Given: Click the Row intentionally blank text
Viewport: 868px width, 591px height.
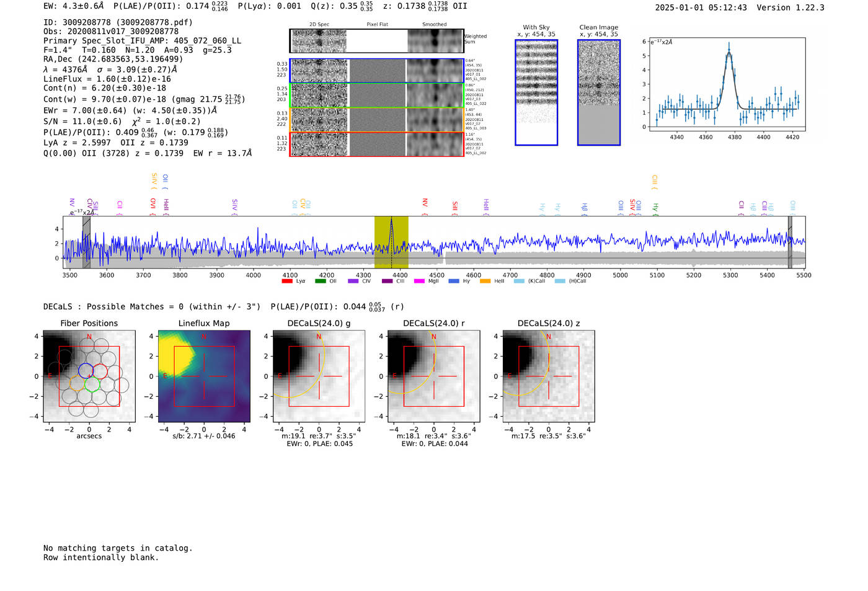Looking at the screenshot, I should [101, 558].
